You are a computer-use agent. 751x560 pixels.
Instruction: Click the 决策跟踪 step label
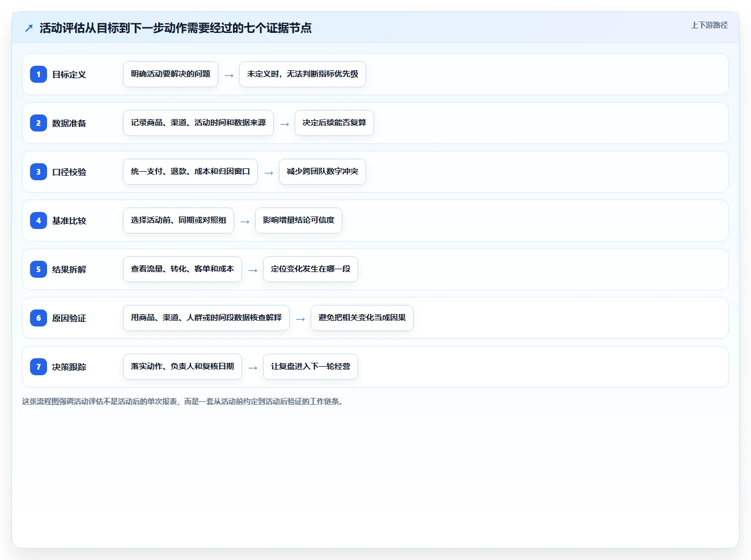(69, 367)
